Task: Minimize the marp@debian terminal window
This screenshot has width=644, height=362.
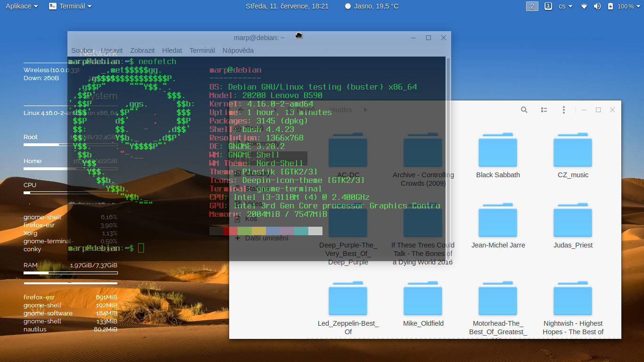Action: click(x=413, y=38)
